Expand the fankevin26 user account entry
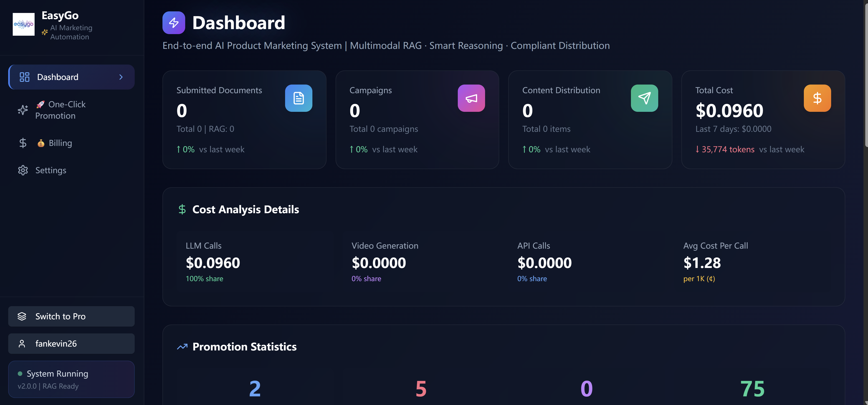The image size is (868, 405). click(71, 343)
